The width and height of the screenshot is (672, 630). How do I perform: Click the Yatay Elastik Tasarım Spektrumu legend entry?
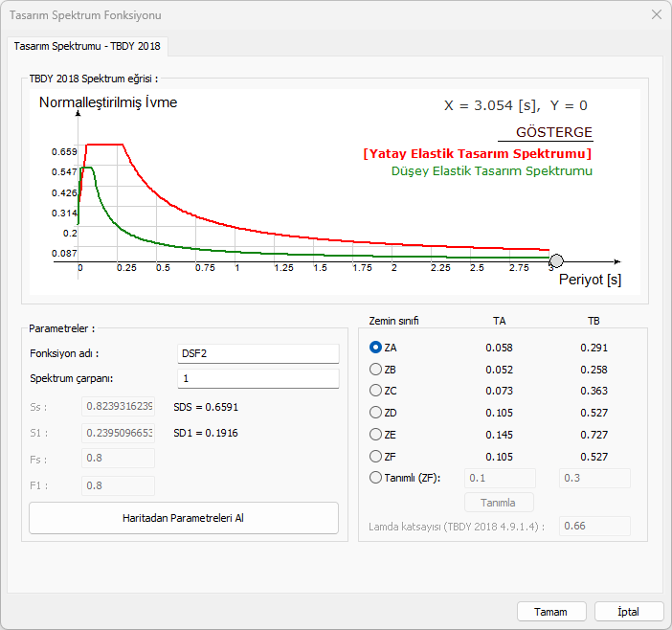point(477,153)
